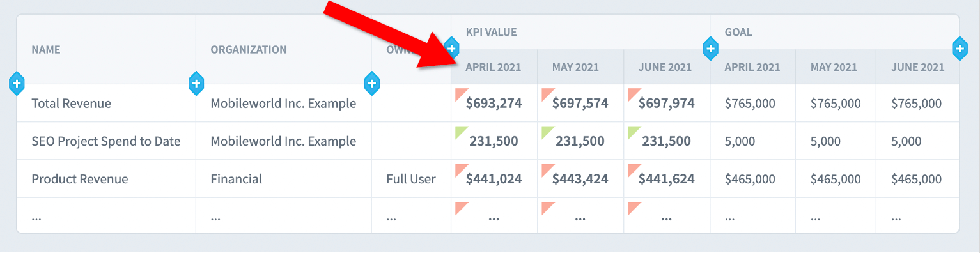Viewport: 980px width, 253px height.
Task: Select the KPI Value column group header
Action: pyautogui.click(x=491, y=32)
